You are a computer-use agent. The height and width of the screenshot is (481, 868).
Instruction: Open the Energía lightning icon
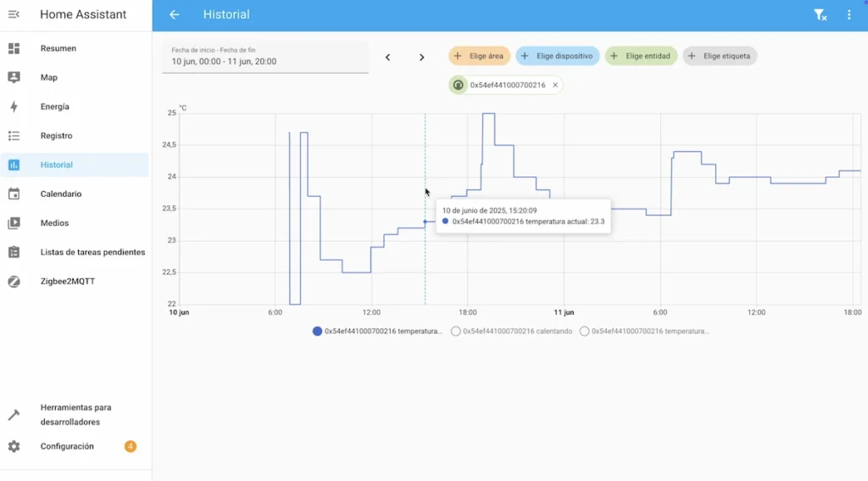(14, 106)
